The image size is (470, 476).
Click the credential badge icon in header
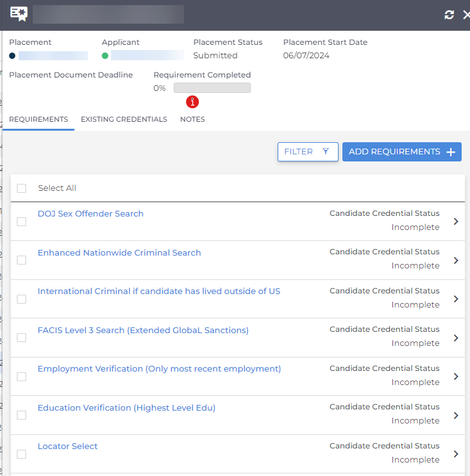(19, 14)
